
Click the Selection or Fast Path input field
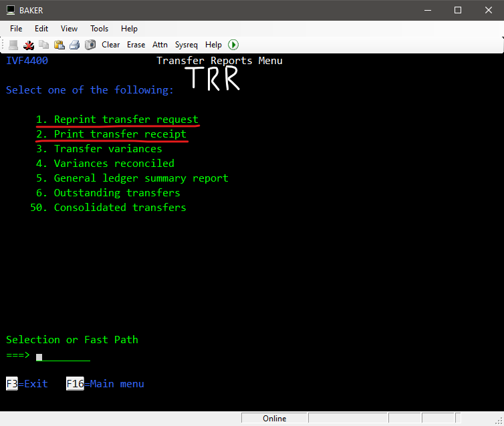point(63,356)
